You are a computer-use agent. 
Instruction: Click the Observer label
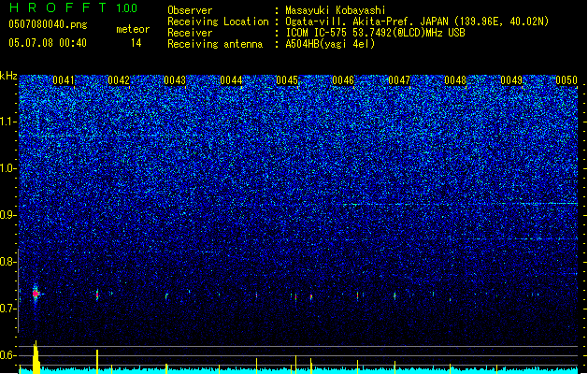click(190, 10)
